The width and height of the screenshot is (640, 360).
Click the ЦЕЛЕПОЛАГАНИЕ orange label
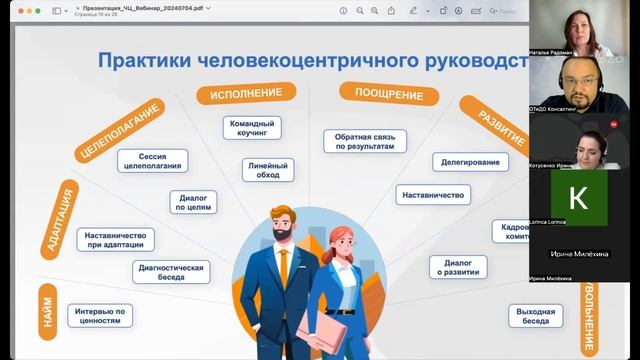point(120,131)
